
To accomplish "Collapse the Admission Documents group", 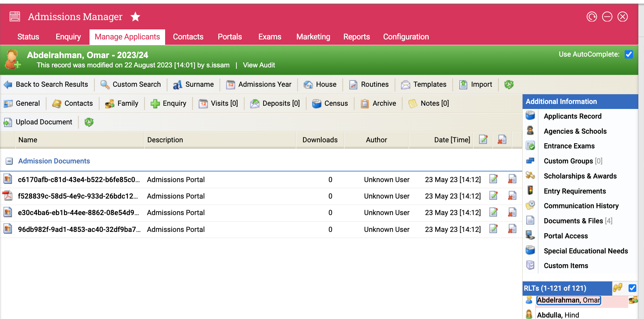I will pyautogui.click(x=9, y=161).
